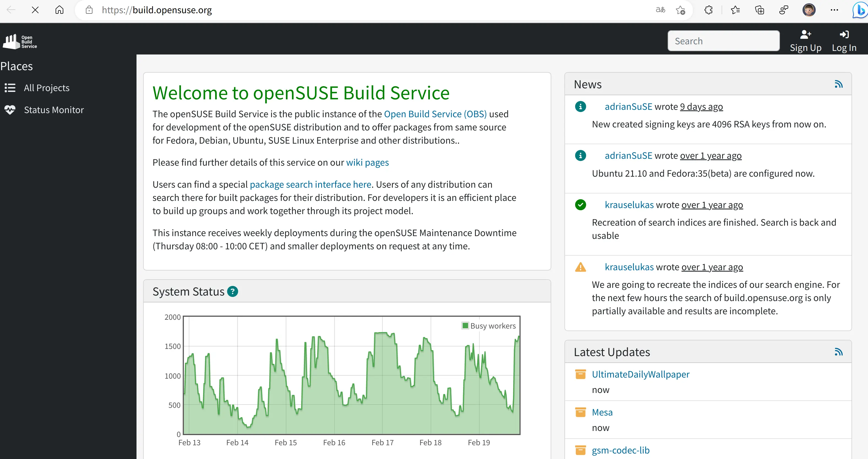Stop page loading with X button
Screen dimensions: 868x459
(x=35, y=10)
